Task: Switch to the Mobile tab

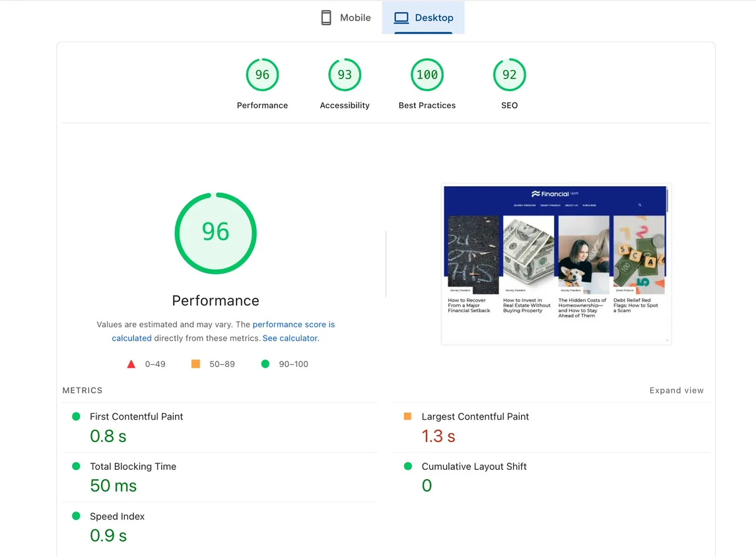Action: (x=346, y=18)
